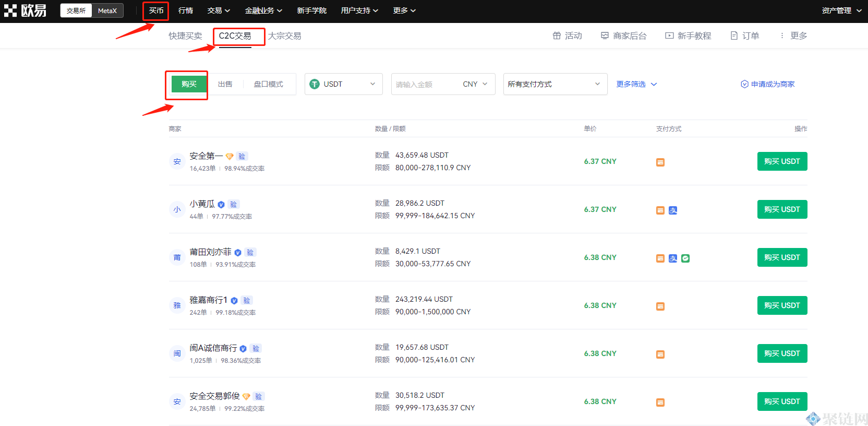Viewport: 868px width, 426px height.
Task: Buy USDT from 安全交易郭俊
Action: pos(782,401)
